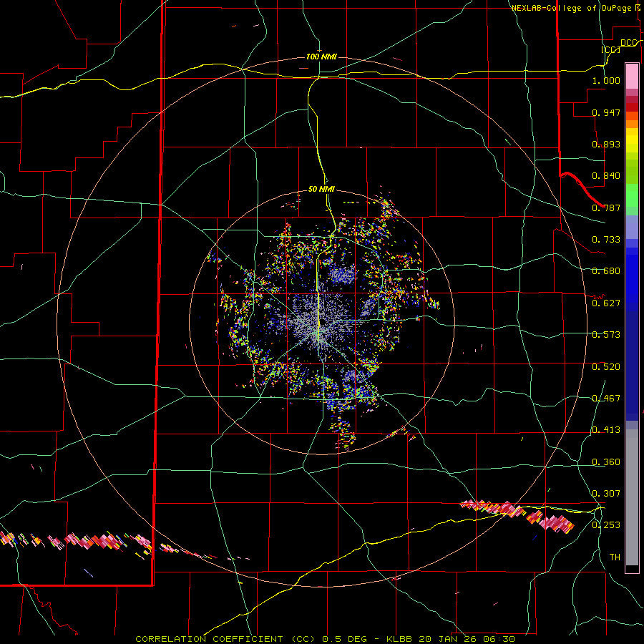Viewport: 644px width, 644px height.
Task: Click the 0.947 scale value
Action: coord(606,112)
